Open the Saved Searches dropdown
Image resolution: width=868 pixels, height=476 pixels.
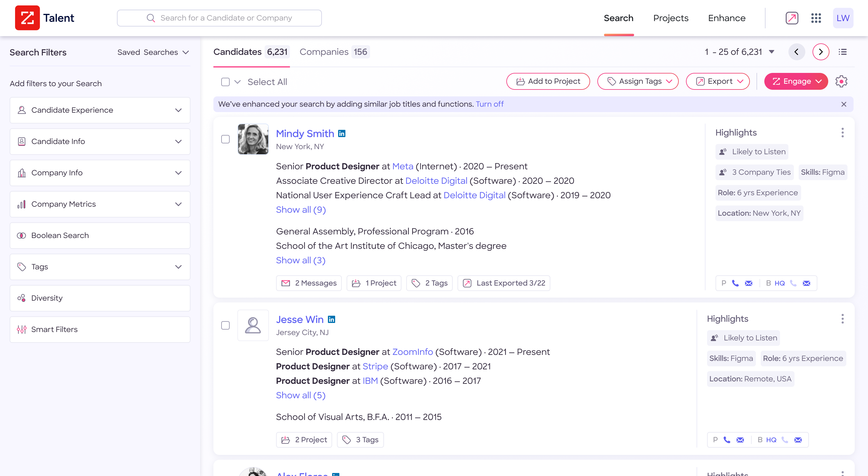153,52
